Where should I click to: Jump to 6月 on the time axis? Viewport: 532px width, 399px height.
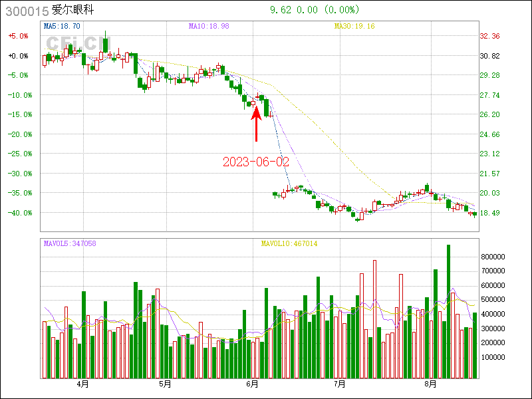252,384
